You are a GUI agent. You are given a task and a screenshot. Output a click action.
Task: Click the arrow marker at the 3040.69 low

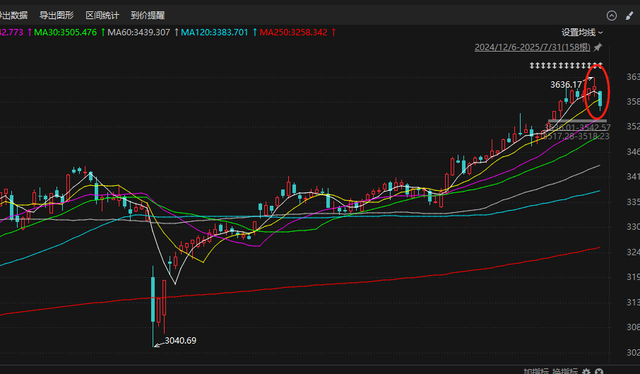(x=157, y=345)
